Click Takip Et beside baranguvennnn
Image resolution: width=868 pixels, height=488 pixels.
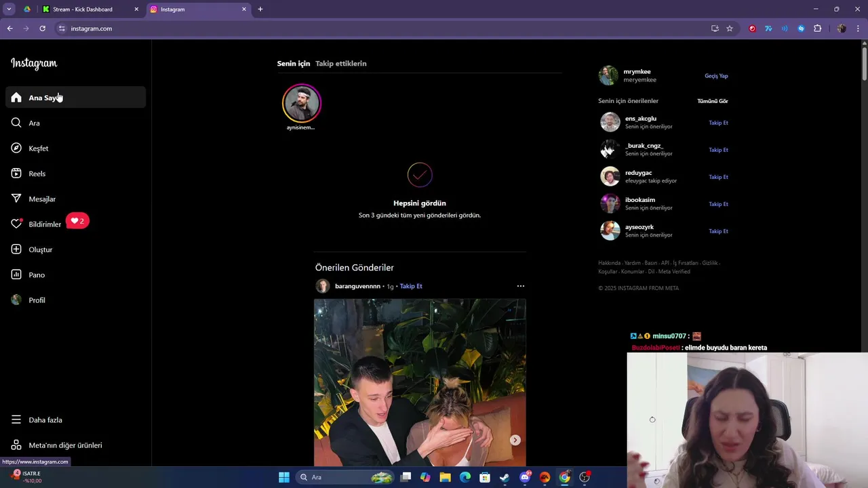(x=411, y=286)
